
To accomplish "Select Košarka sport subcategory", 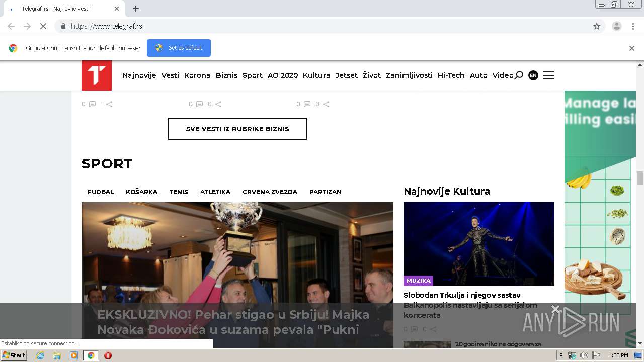I will (x=141, y=192).
